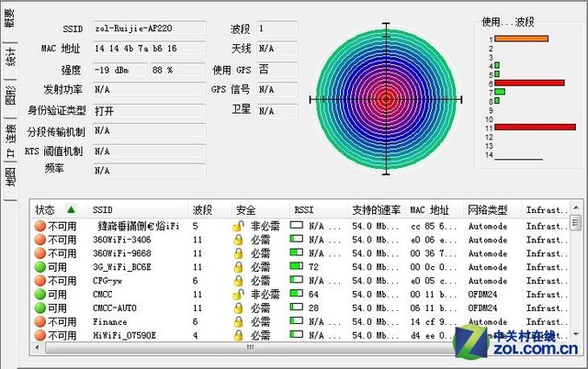The height and width of the screenshot is (369, 588).
Task: Sort by the 网络类型 column
Action: pyautogui.click(x=492, y=210)
